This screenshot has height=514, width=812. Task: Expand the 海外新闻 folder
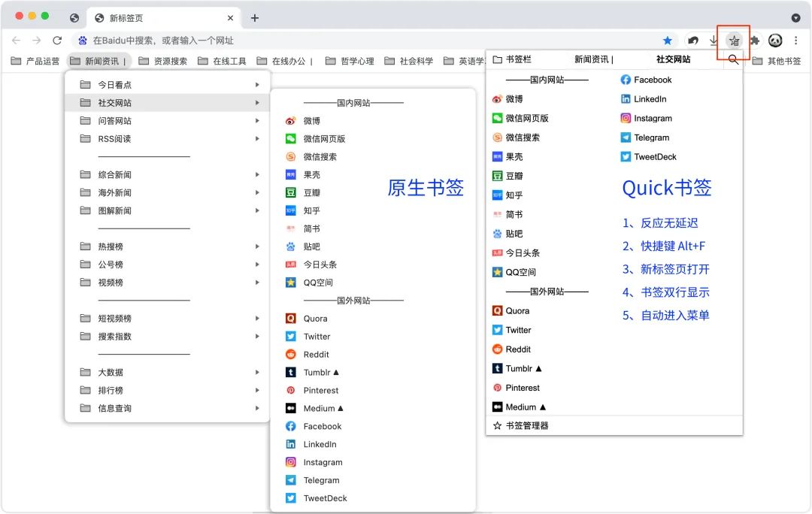pyautogui.click(x=168, y=192)
